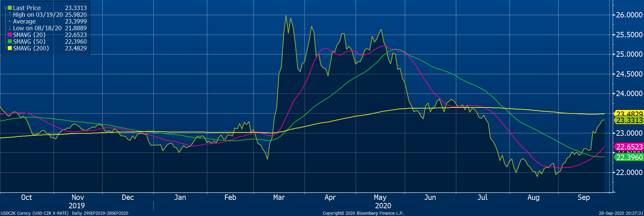The height and width of the screenshot is (216, 644).
Task: Click the USDCZK Curncy ticker footer text
Action: (34, 213)
